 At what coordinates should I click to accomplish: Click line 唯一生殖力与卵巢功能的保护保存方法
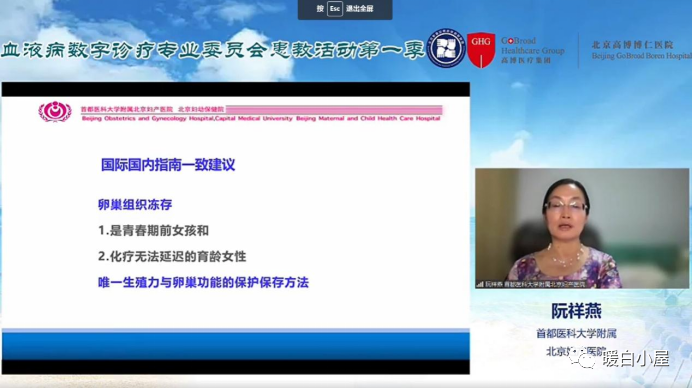203,282
